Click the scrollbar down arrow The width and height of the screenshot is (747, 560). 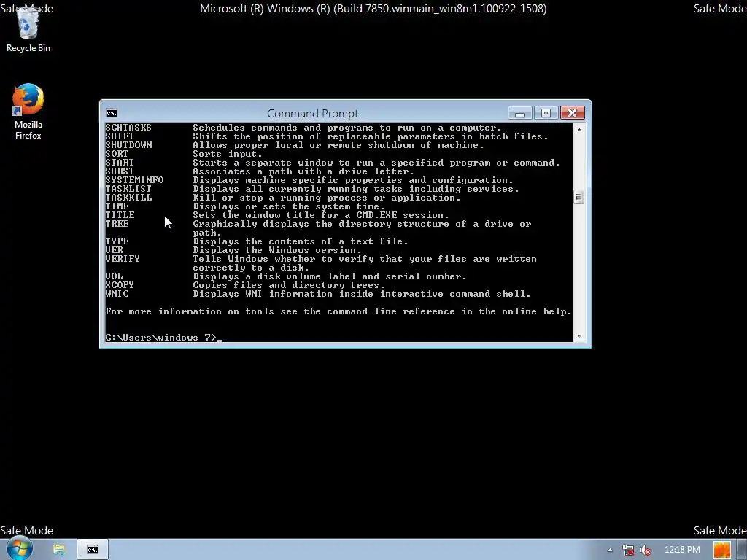coord(578,335)
